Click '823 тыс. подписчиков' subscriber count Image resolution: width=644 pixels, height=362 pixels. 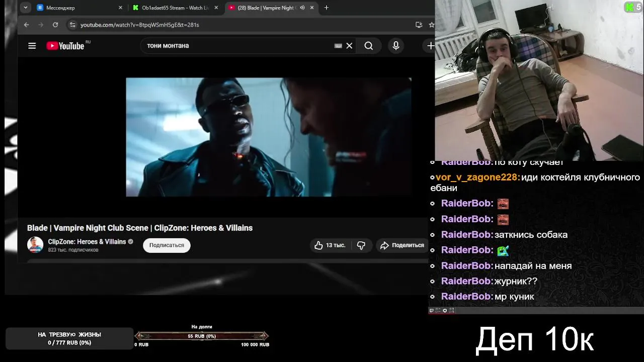click(73, 250)
